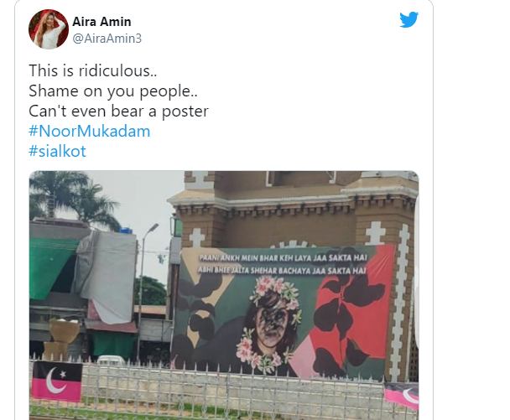510x420 pixels.
Task: Open the Twitter bird logo link
Action: [409, 19]
